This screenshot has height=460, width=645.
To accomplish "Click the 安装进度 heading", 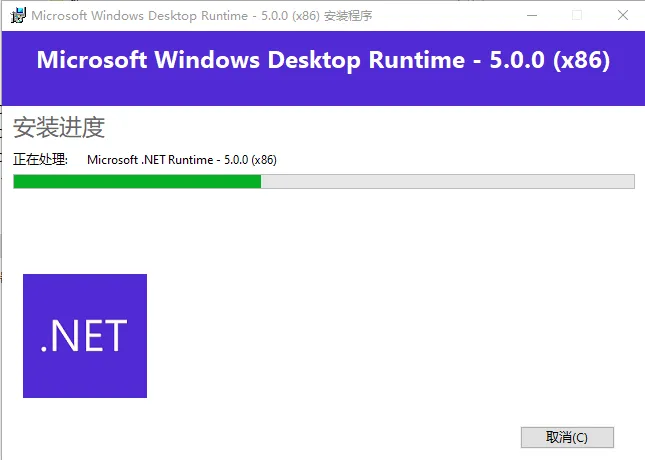I will click(x=59, y=127).
